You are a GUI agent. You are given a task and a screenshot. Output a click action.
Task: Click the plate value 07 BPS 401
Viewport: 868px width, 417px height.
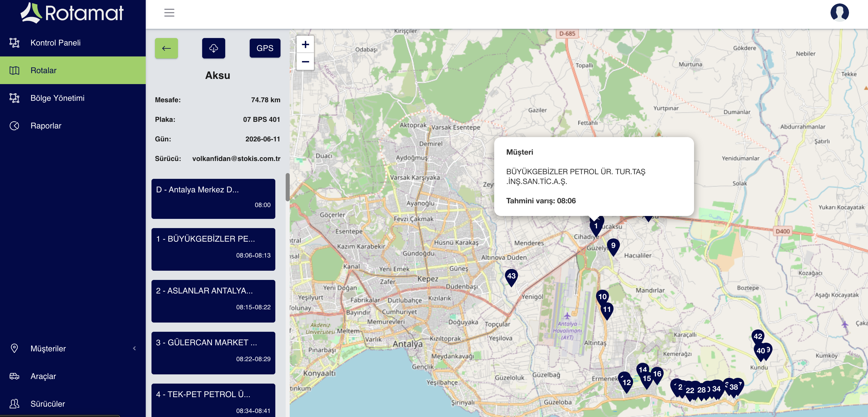click(x=261, y=120)
